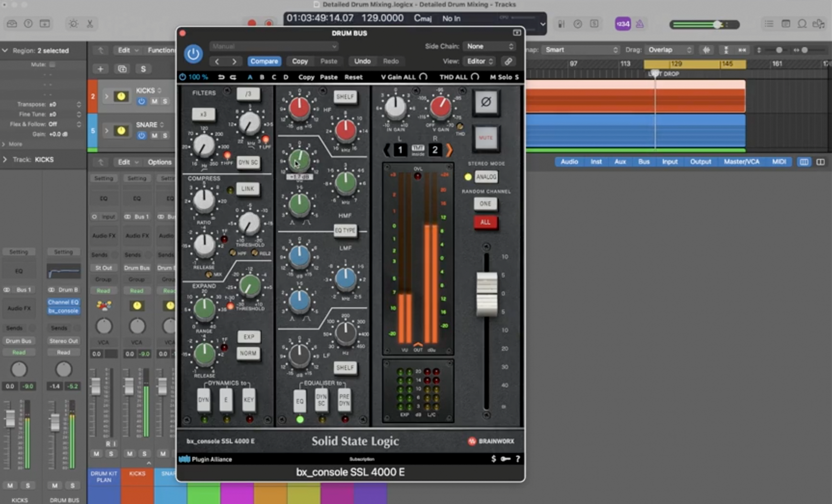Click the plugin power bypass button
Viewport: 832px width, 504px height.
(x=193, y=54)
